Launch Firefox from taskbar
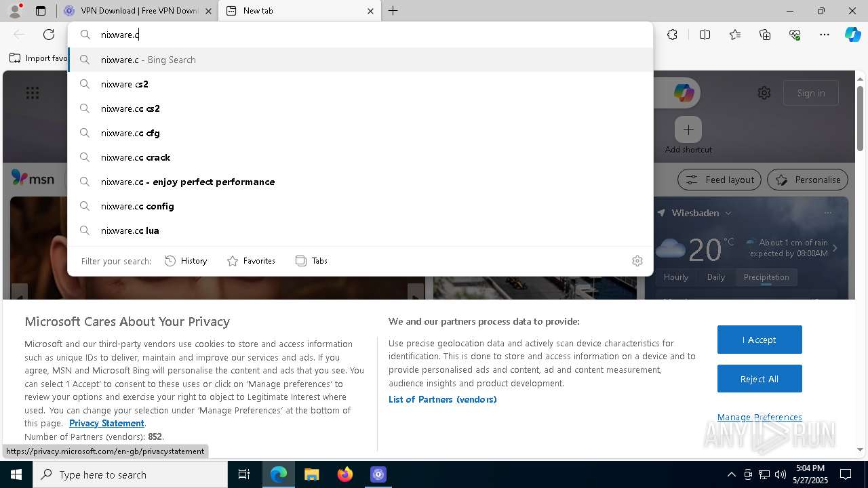This screenshot has height=488, width=868. click(x=345, y=474)
